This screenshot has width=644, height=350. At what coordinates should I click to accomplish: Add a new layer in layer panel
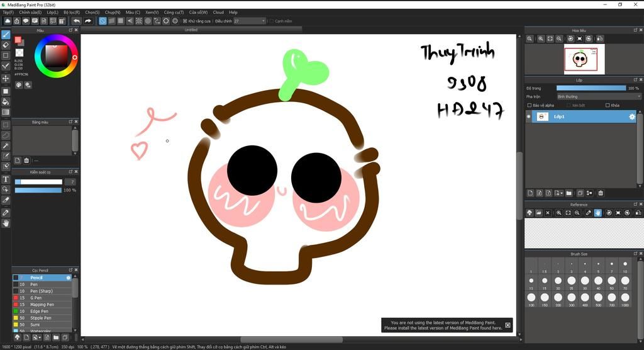coord(530,193)
